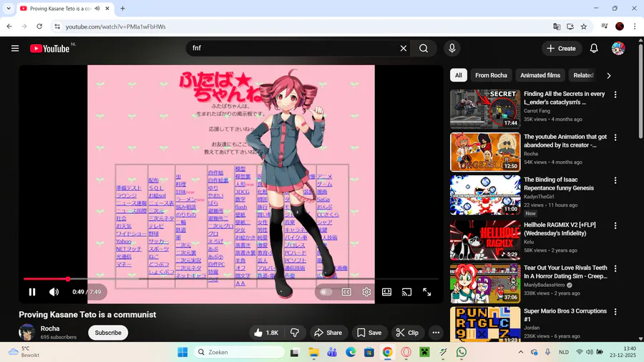This screenshot has width=644, height=362.
Task: Open video settings gear
Action: coord(366,292)
